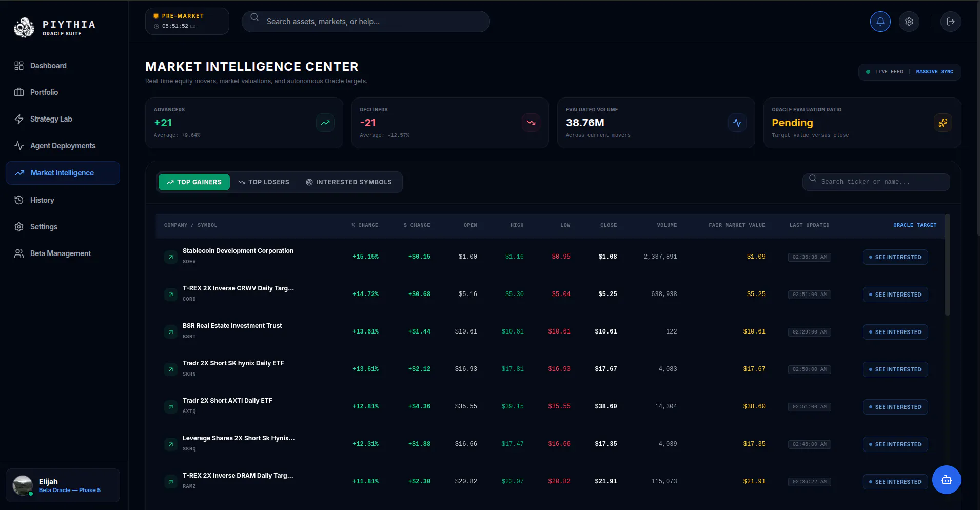This screenshot has height=510, width=980.
Task: Open the chatbot assistant floating button
Action: tap(946, 480)
